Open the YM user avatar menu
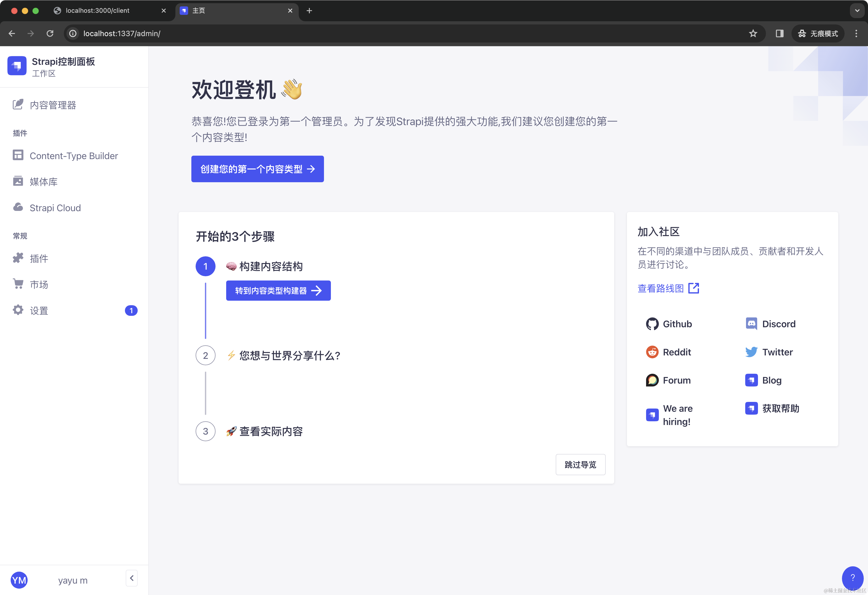This screenshot has width=868, height=595. tap(19, 580)
